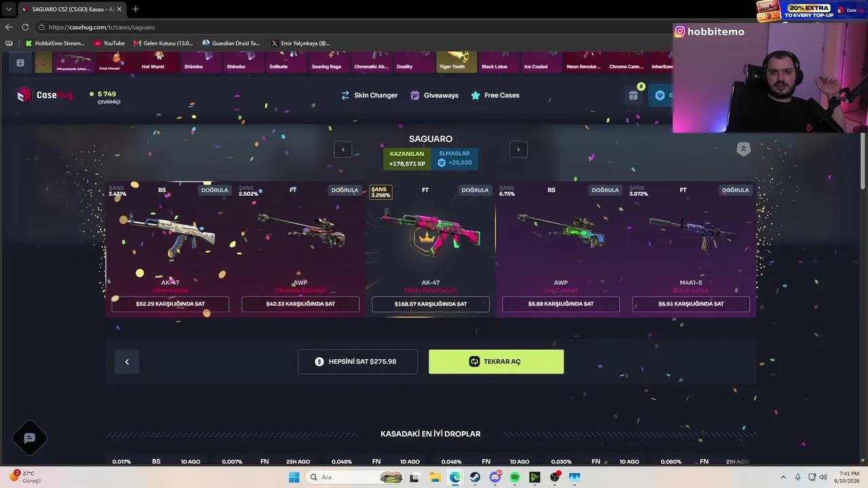
Task: Open the YouTube bookmark
Action: [x=109, y=43]
